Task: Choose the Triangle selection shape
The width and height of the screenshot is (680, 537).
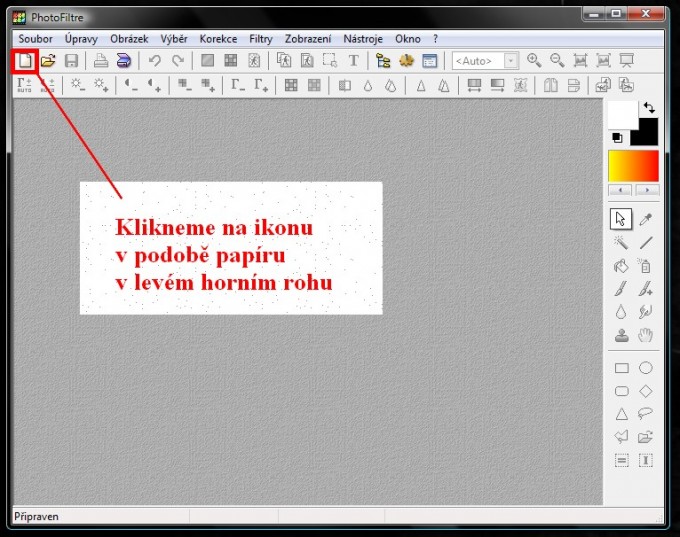Action: click(621, 414)
